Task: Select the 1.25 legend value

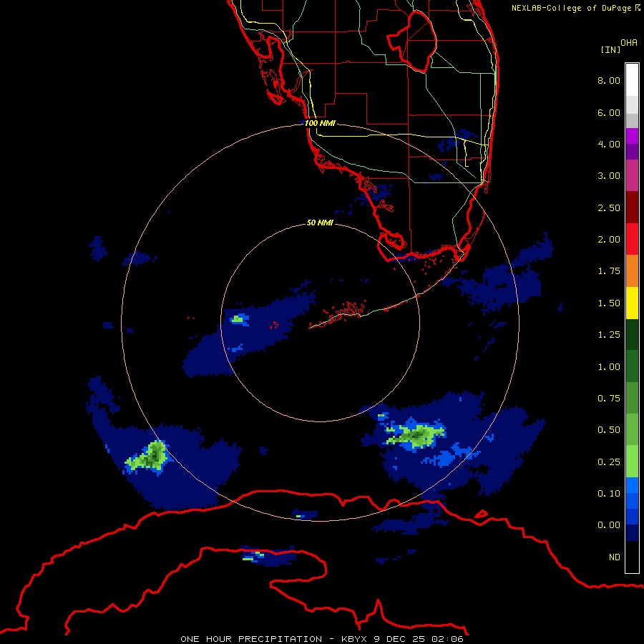Action: [609, 335]
